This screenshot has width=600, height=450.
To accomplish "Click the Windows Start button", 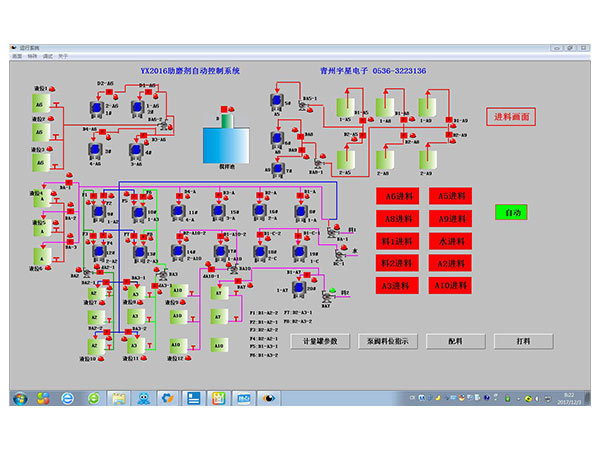I will click(19, 397).
